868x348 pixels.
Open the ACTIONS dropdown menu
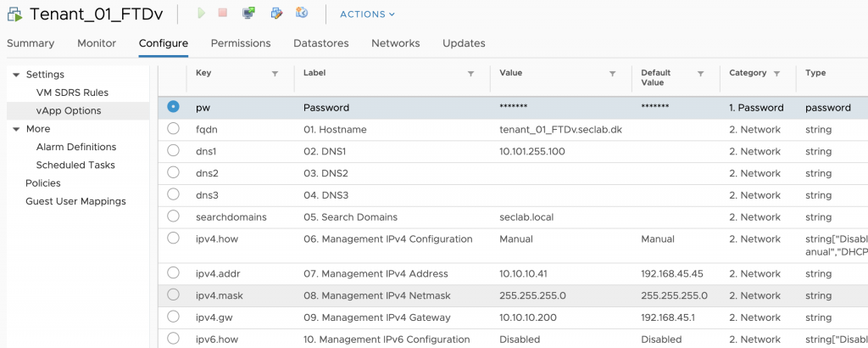[x=367, y=14]
